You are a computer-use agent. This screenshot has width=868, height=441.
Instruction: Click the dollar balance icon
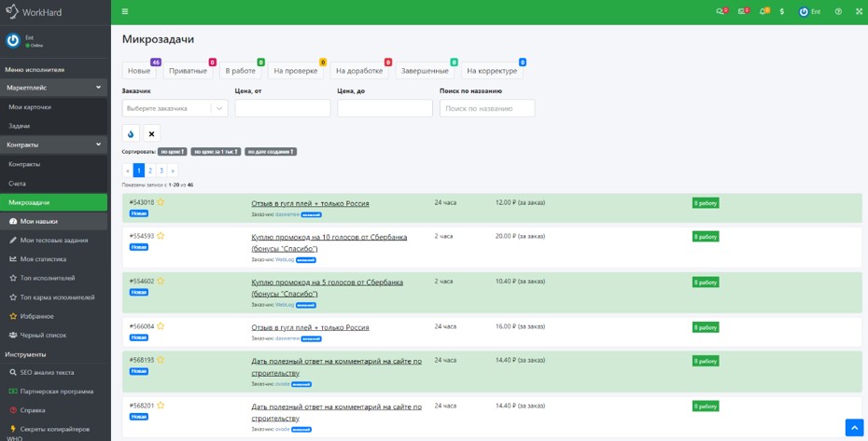(x=781, y=11)
